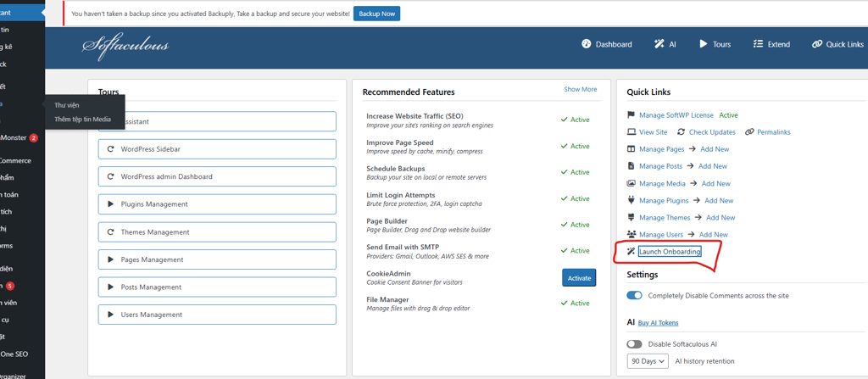The image size is (868, 379).
Task: Click refresh icon beside Check Updates
Action: tap(680, 132)
